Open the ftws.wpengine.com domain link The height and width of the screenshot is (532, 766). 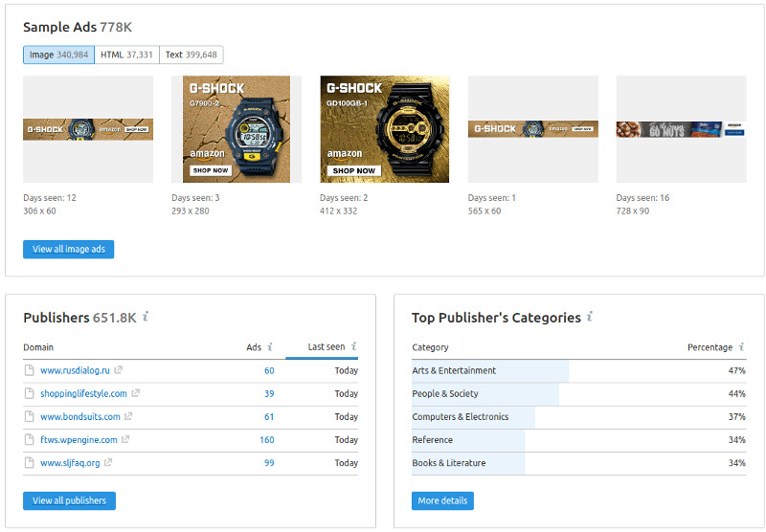point(79,440)
